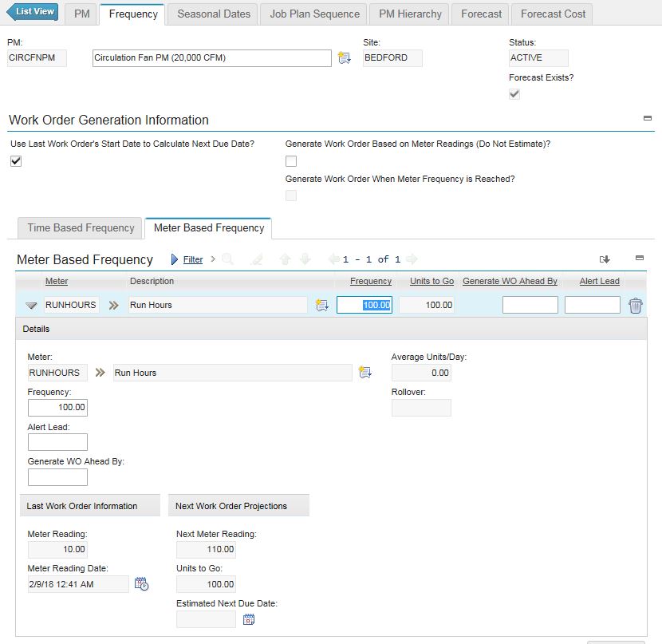This screenshot has width=662, height=644.
Task: Toggle Use Last Work Order's Start Date checkbox
Action: [16, 161]
